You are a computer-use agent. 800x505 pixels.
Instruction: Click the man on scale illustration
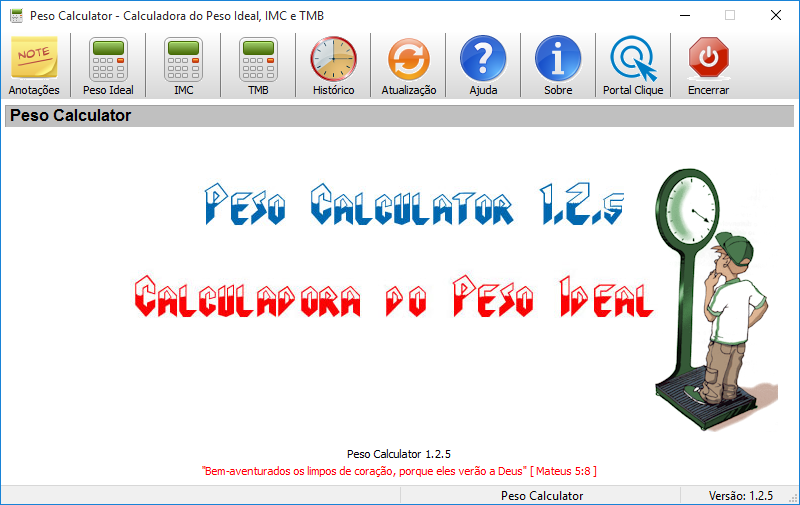point(713,290)
